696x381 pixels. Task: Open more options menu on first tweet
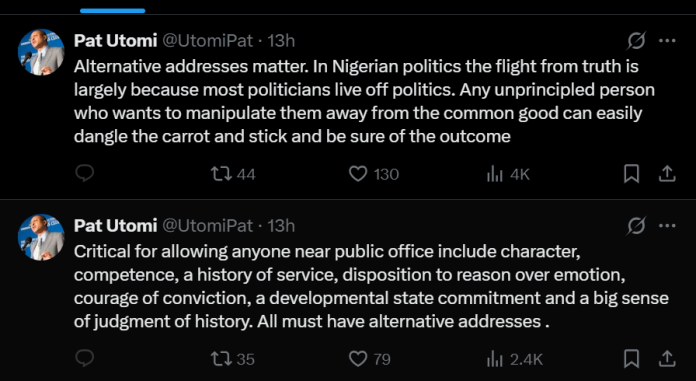[667, 41]
